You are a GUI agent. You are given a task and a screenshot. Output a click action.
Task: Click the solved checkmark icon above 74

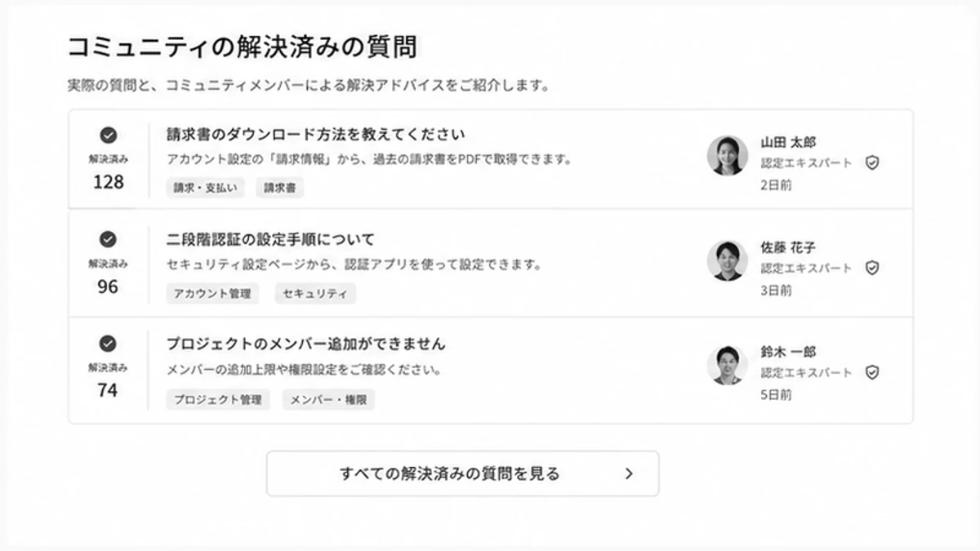pyautogui.click(x=108, y=344)
